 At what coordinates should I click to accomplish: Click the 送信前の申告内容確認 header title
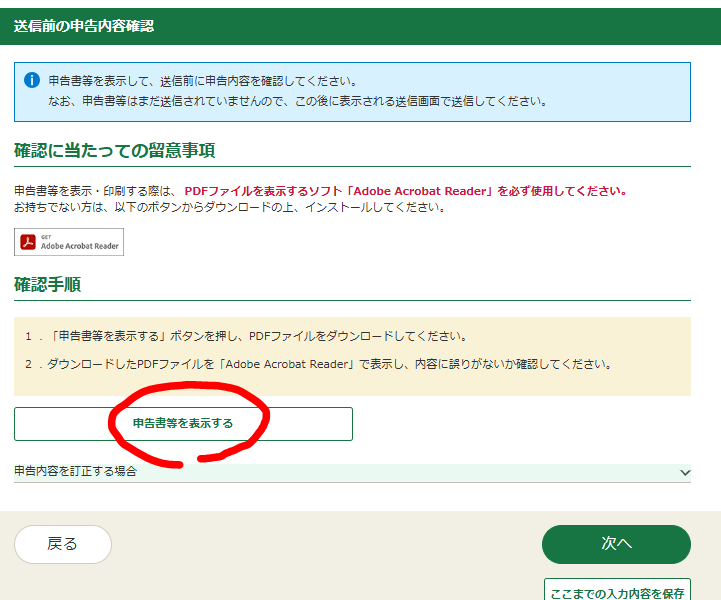coord(84,26)
